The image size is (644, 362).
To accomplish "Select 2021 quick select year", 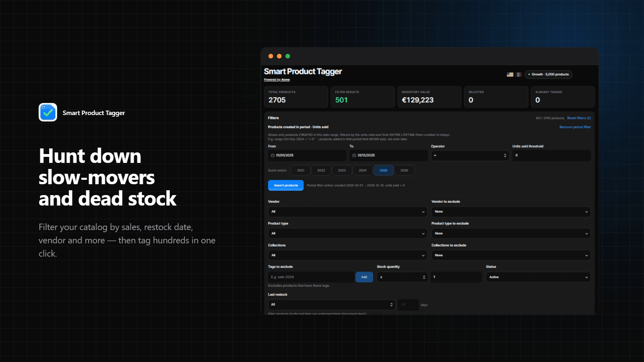I will pos(301,171).
